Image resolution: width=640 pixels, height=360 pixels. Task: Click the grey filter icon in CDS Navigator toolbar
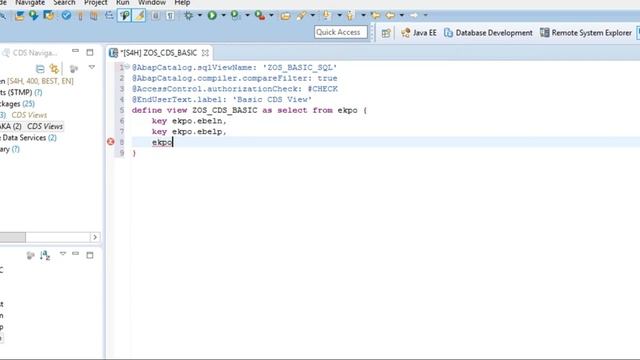coord(74,68)
